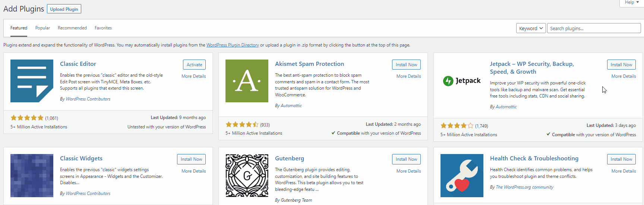The height and width of the screenshot is (205, 644).
Task: Open Automattic author link under Akismet
Action: [x=291, y=106]
